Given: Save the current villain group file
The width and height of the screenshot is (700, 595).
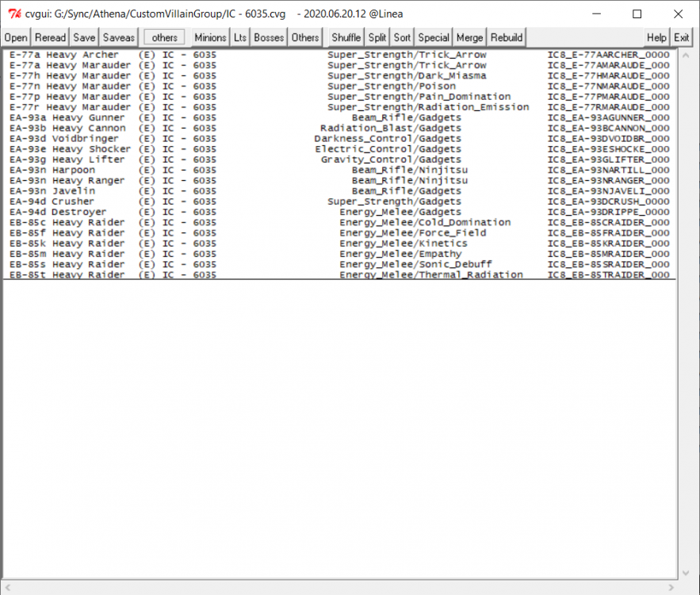Looking at the screenshot, I should click(84, 37).
